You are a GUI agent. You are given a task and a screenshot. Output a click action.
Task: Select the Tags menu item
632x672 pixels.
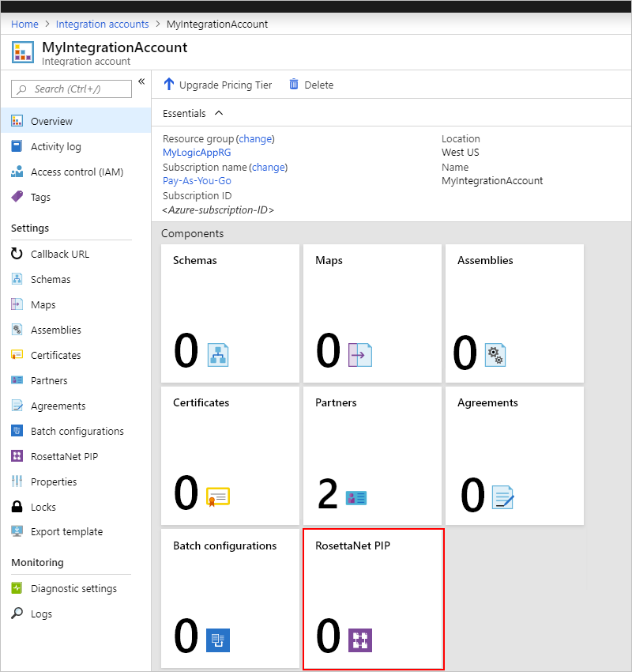point(76,197)
